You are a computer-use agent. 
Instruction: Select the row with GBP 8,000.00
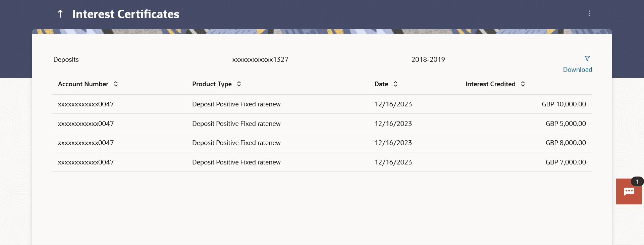pyautogui.click(x=322, y=143)
